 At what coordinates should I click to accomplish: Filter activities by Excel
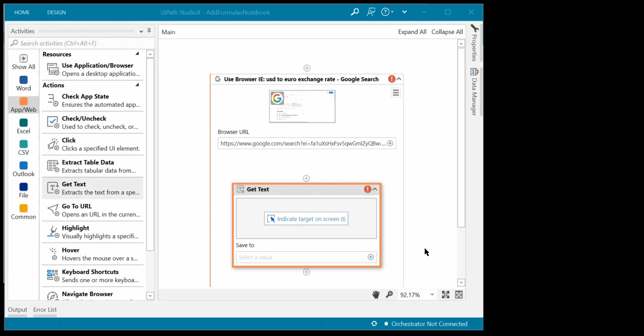point(24,126)
